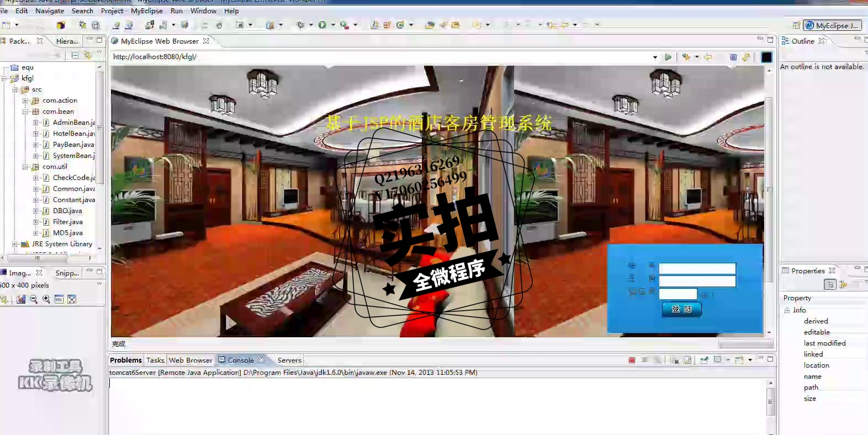
Task: Open the Navigate menu
Action: [50, 10]
